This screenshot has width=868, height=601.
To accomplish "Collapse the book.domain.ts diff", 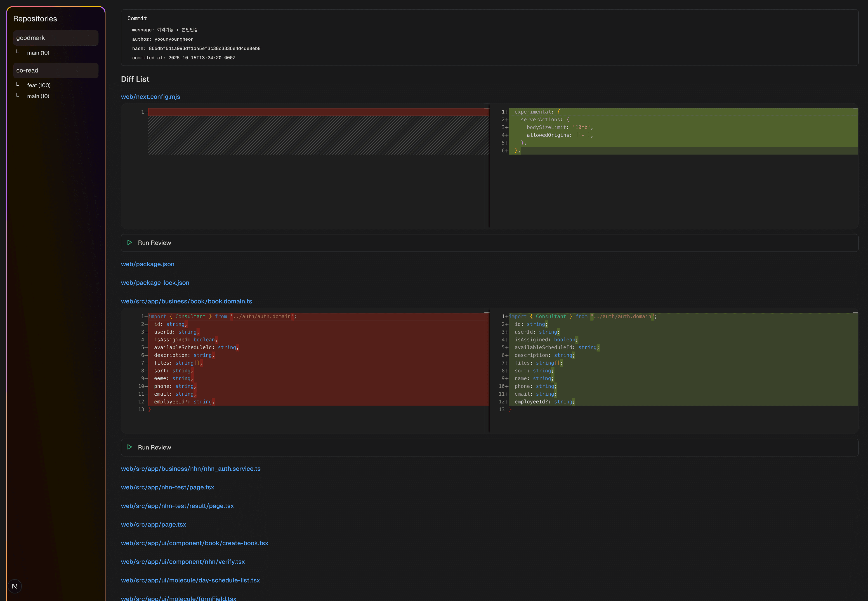I will 186,301.
